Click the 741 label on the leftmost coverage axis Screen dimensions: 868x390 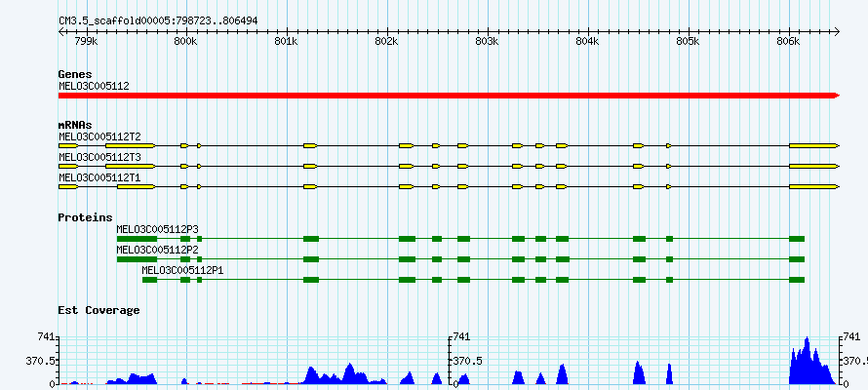pyautogui.click(x=46, y=337)
